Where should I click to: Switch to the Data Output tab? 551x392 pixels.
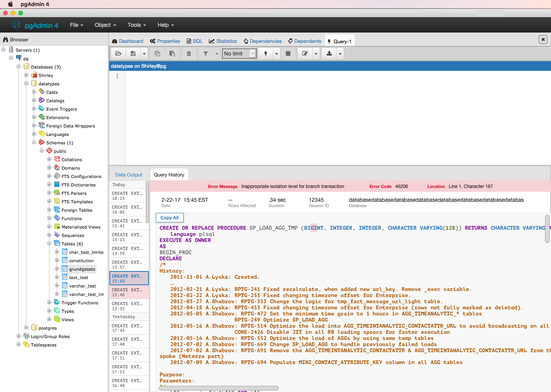coord(129,175)
